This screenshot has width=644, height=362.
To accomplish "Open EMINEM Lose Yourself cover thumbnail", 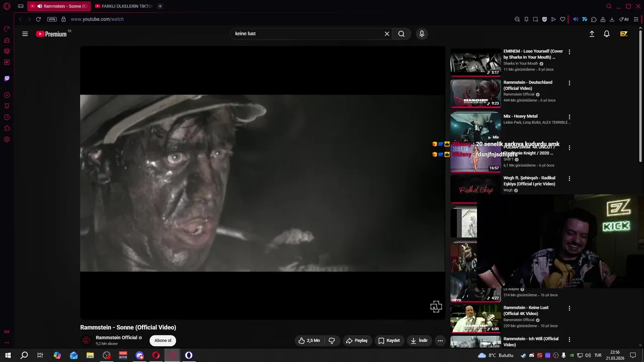I will click(475, 62).
